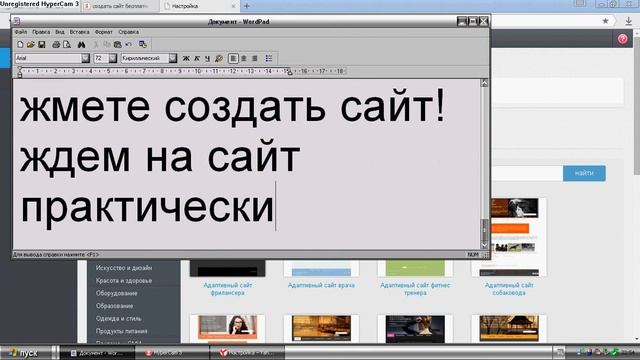Undo the last action in WordPad
This screenshot has height=360, width=640.
coord(129,44)
